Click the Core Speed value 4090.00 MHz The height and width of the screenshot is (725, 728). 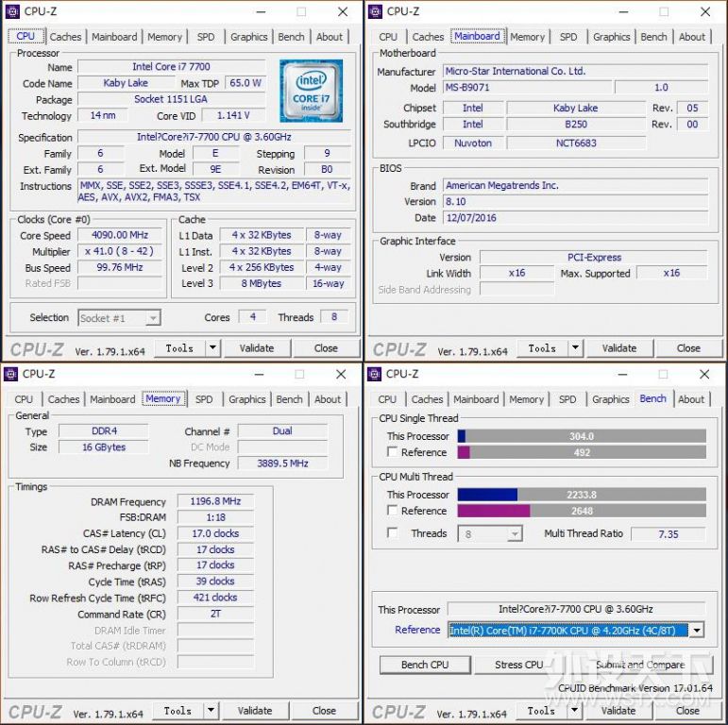point(120,235)
